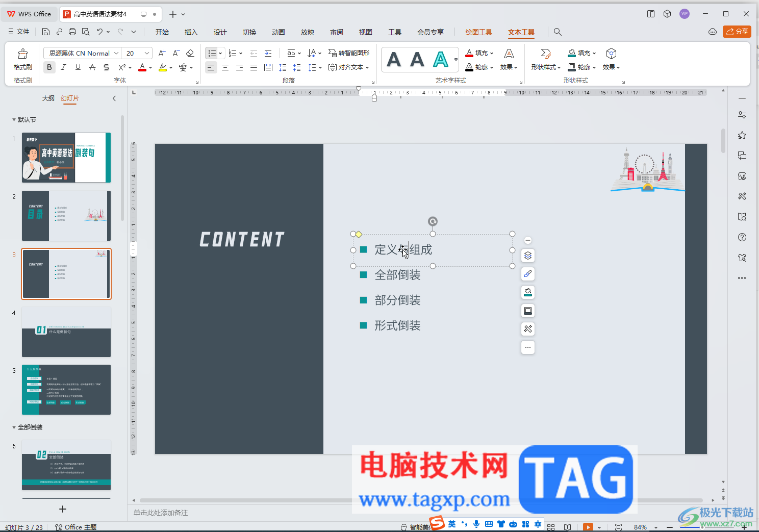Viewport: 759px width, 532px height.
Task: Click the floating shape outline icon
Action: point(528,311)
